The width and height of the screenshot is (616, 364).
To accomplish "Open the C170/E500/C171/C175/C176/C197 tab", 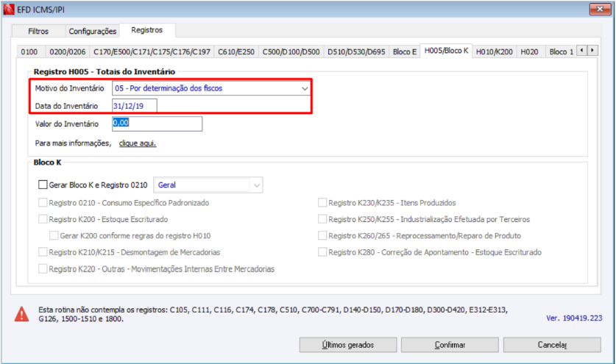I will pos(152,51).
